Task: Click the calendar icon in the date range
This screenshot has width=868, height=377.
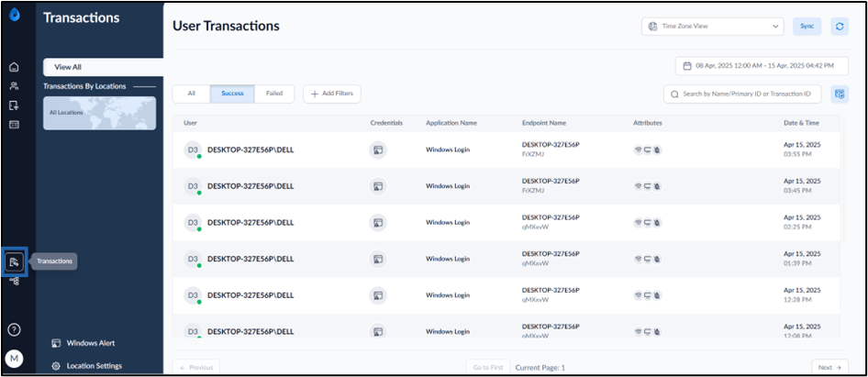Action: tap(687, 66)
